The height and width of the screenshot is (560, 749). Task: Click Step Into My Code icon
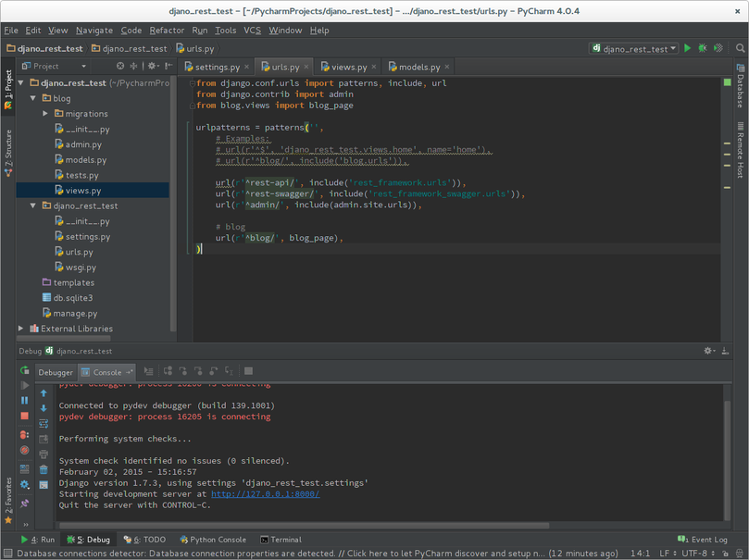[198, 371]
